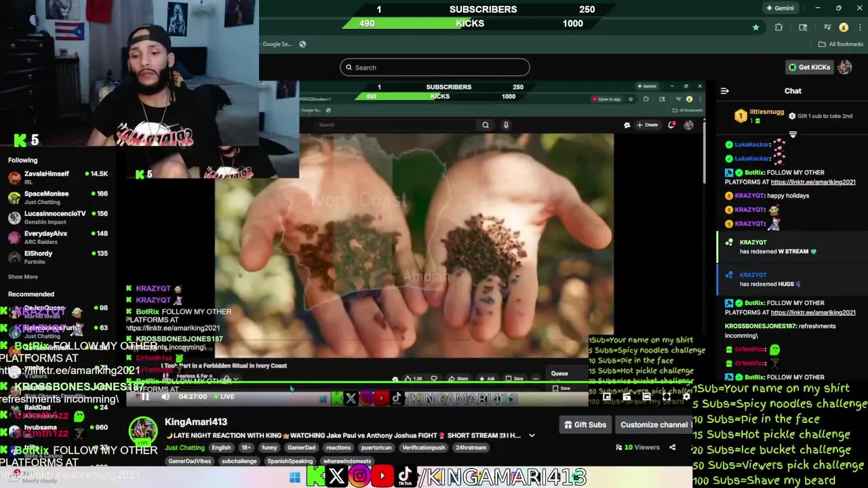The image size is (868, 488).
Task: Pause the Kick stream player
Action: click(x=145, y=396)
